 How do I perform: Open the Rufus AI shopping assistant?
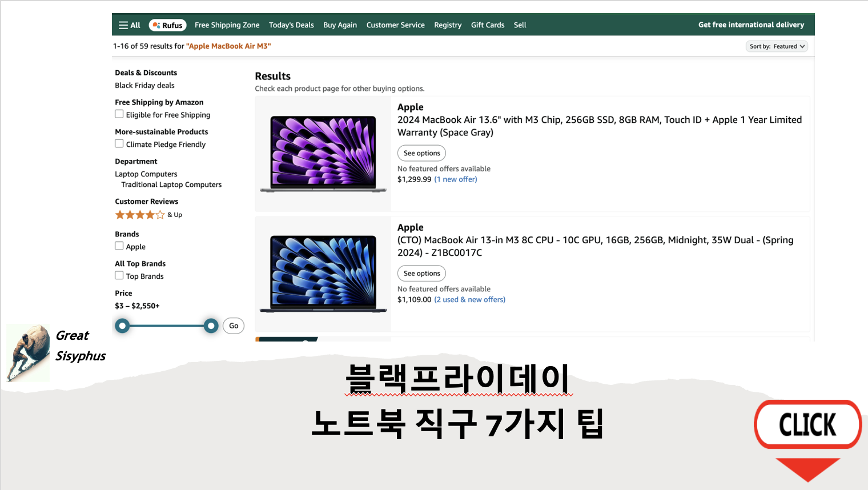(x=167, y=25)
